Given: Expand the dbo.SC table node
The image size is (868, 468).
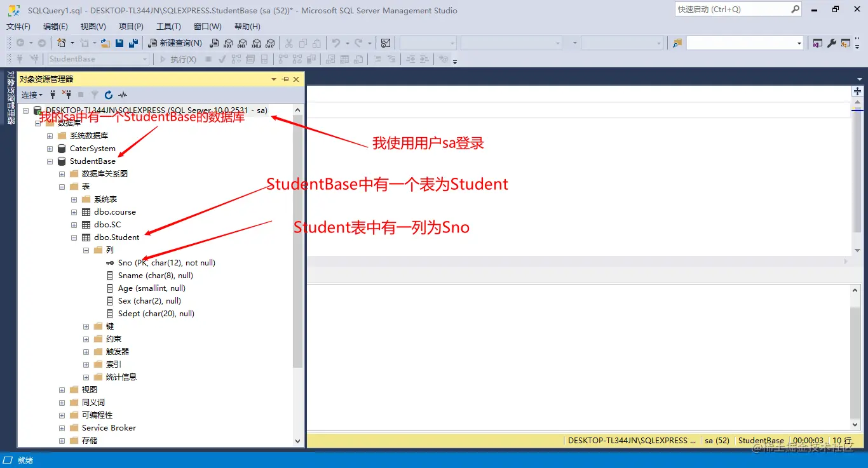Looking at the screenshot, I should click(x=74, y=225).
